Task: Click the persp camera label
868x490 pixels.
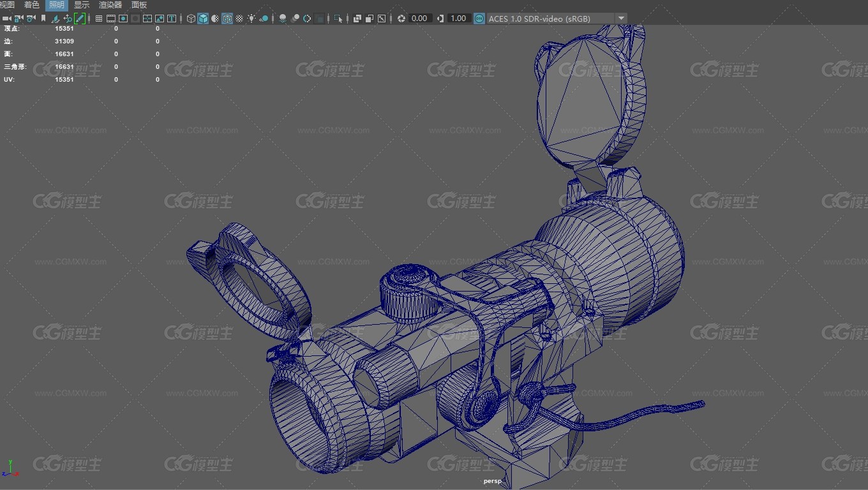Action: tap(493, 481)
